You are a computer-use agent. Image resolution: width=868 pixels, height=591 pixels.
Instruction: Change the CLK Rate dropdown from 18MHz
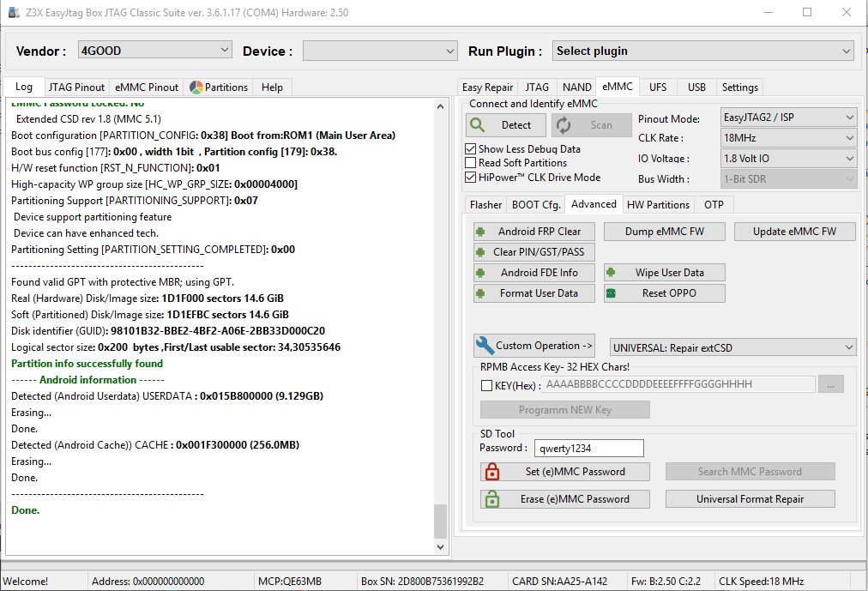(788, 138)
